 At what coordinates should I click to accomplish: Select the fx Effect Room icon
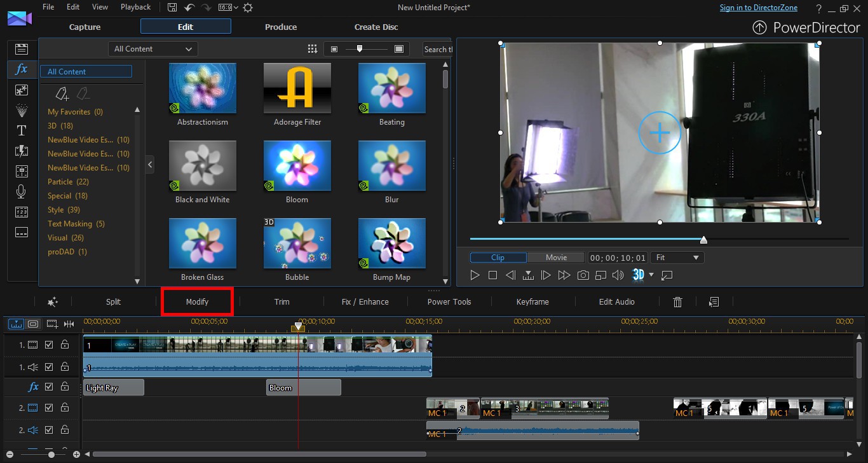[22, 69]
